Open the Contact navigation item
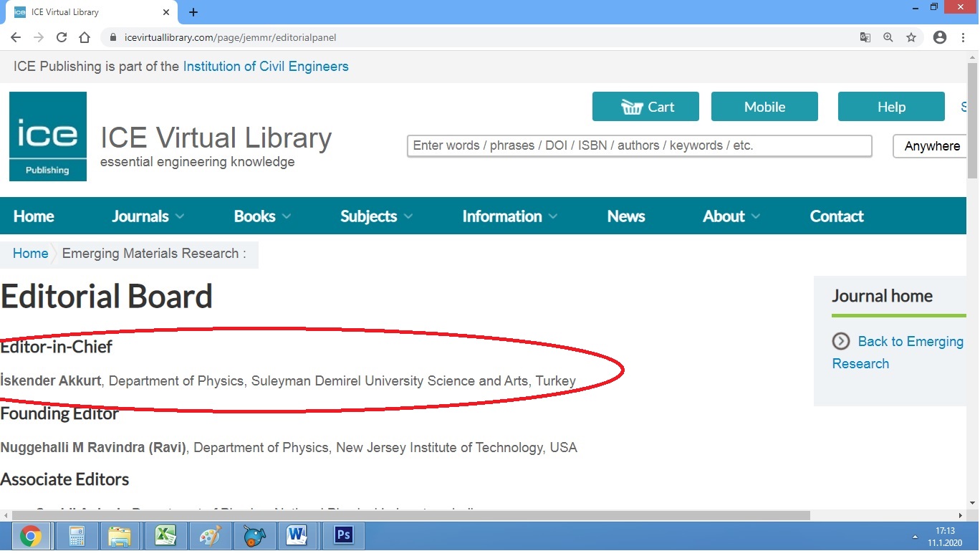The height and width of the screenshot is (556, 980). tap(837, 216)
